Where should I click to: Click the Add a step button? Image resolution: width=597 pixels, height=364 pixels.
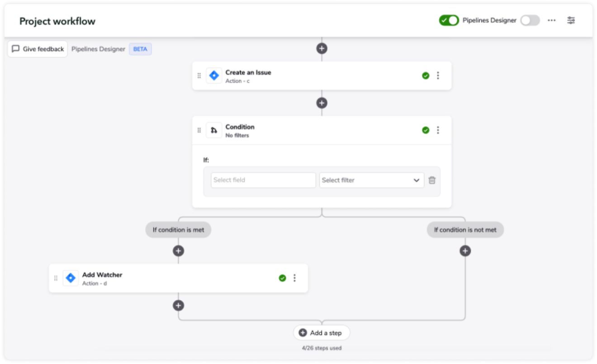[321, 332]
